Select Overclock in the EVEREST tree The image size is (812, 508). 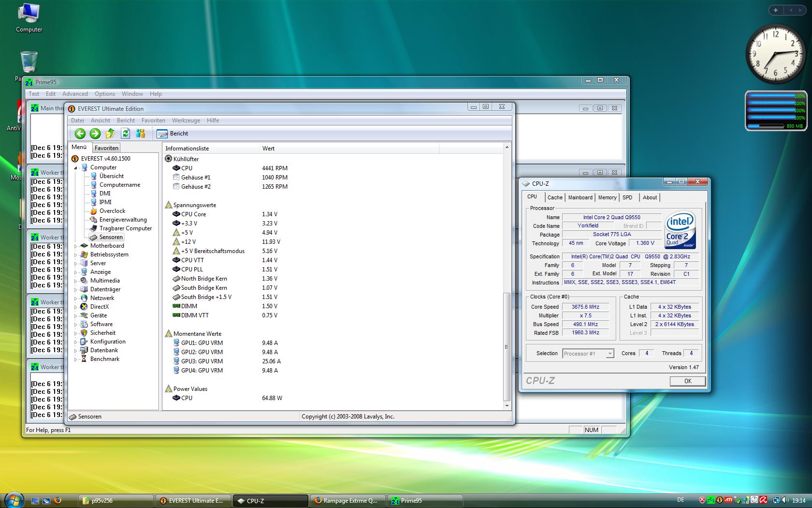point(112,211)
